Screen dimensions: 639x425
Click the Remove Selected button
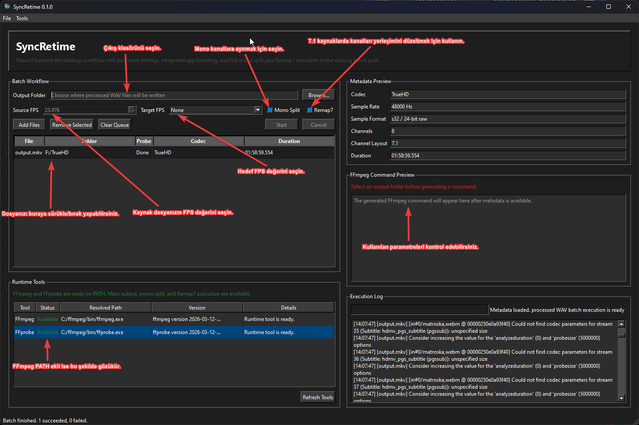click(72, 125)
